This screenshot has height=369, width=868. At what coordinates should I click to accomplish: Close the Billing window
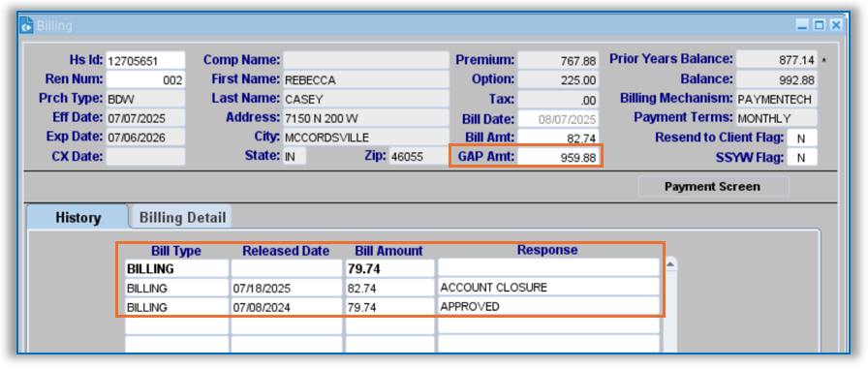coord(836,25)
